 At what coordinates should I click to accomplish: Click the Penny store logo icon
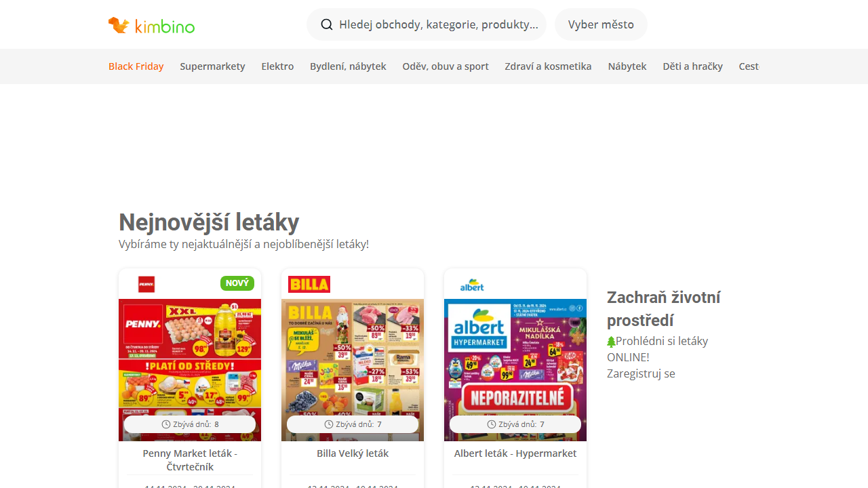[x=146, y=284]
